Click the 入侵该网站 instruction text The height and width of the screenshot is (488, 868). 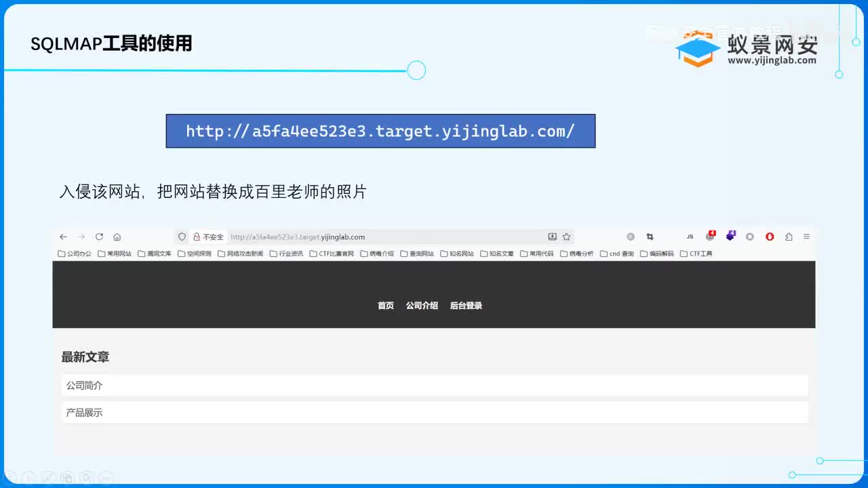pyautogui.click(x=213, y=192)
